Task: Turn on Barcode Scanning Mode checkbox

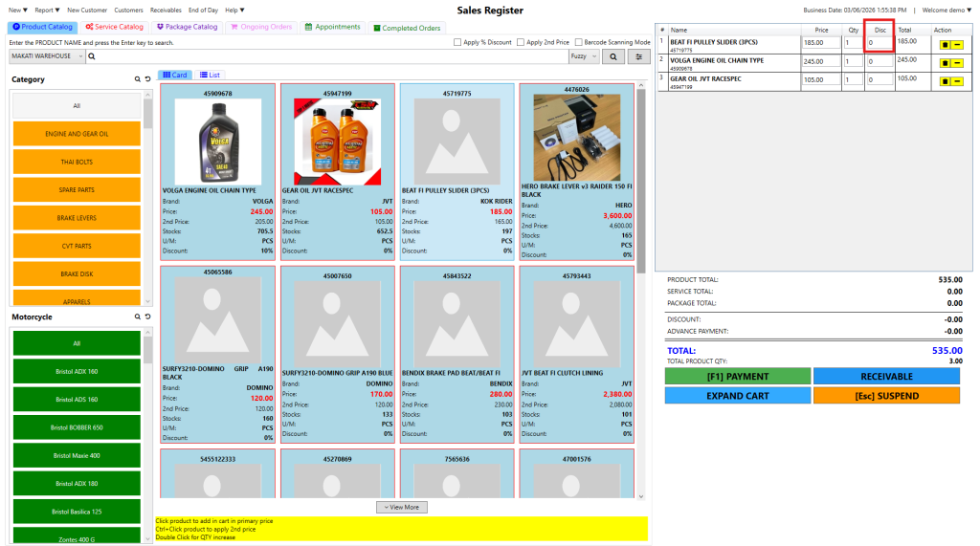Action: (x=578, y=42)
